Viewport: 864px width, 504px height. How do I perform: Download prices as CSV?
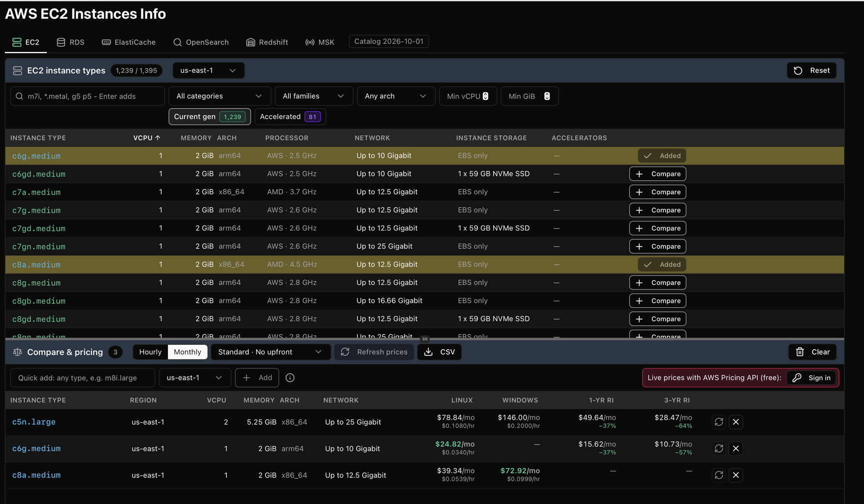439,352
